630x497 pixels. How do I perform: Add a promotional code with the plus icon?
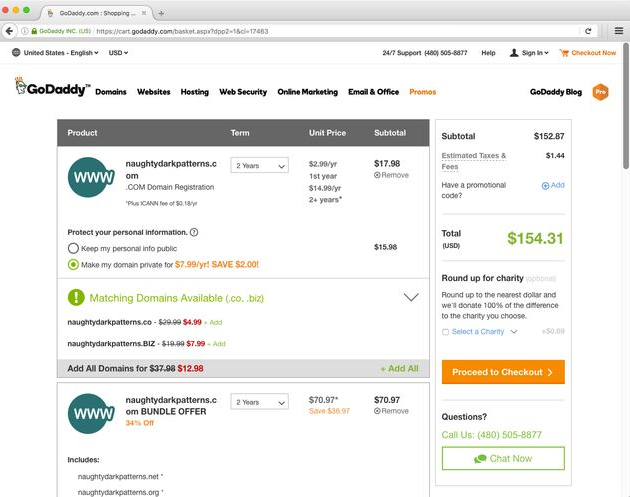pos(546,185)
